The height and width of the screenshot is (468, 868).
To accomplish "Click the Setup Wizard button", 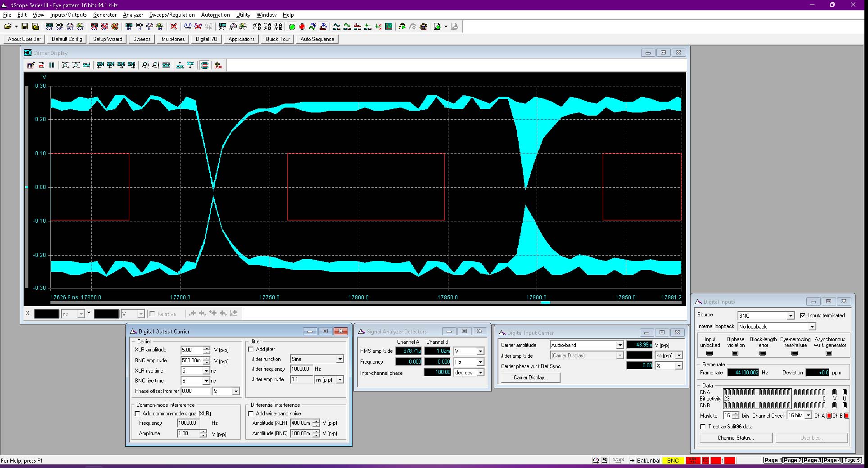I will click(x=108, y=39).
